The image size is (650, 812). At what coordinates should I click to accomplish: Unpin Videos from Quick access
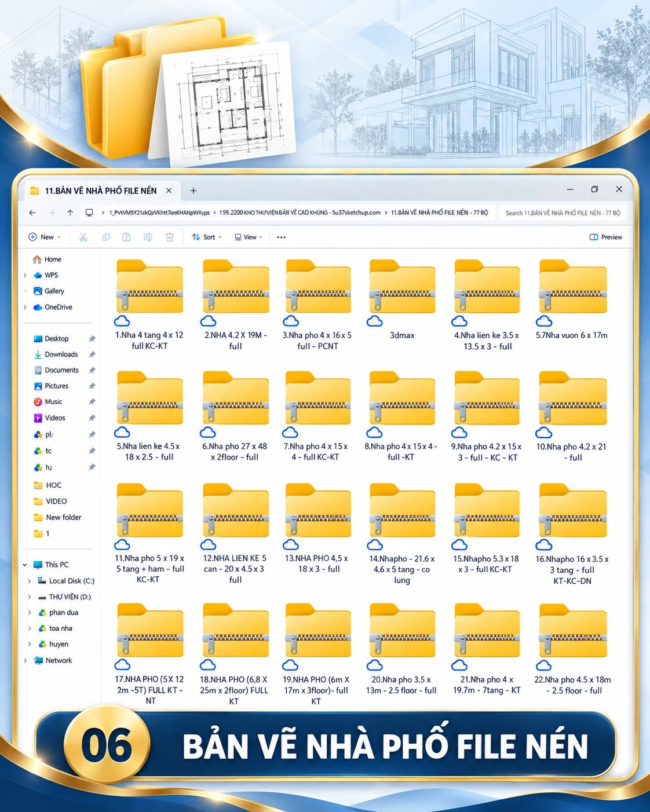pyautogui.click(x=92, y=418)
